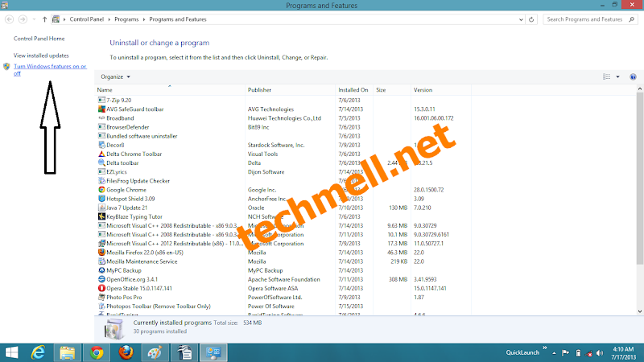Click the Photo Pos Pro icon
This screenshot has width=644, height=362.
pyautogui.click(x=101, y=297)
